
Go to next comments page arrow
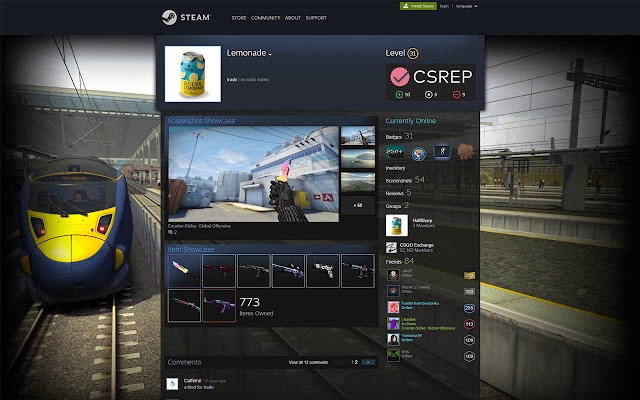point(368,362)
